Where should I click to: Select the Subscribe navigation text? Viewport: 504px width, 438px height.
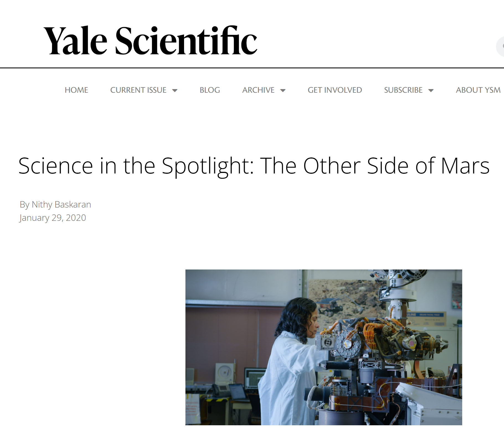click(x=403, y=90)
